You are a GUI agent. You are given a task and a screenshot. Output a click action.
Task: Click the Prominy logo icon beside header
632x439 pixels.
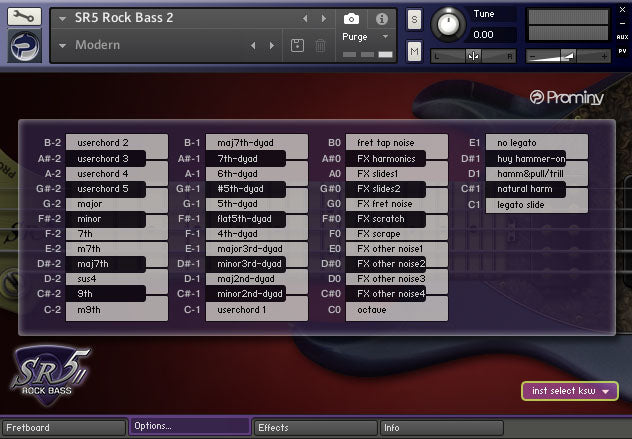25,46
